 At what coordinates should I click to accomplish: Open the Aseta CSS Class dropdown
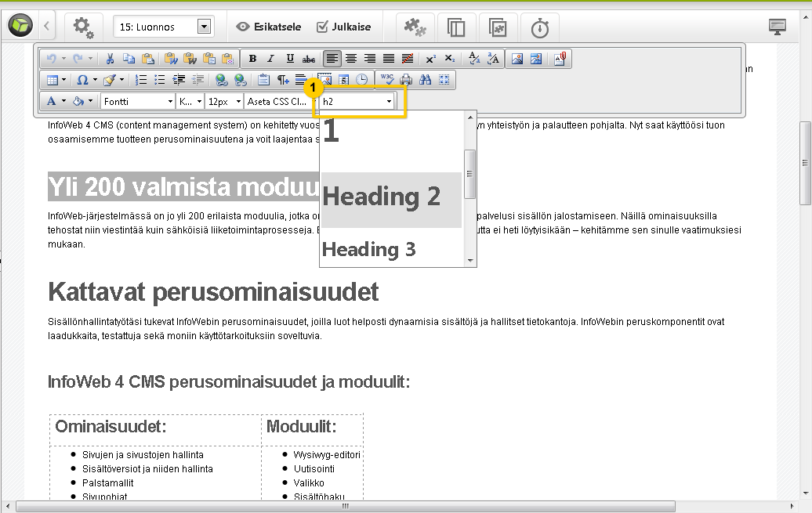pyautogui.click(x=280, y=102)
